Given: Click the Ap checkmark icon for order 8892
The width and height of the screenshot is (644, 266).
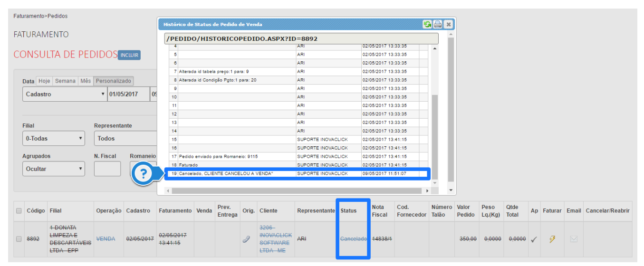Looking at the screenshot, I should (x=534, y=239).
